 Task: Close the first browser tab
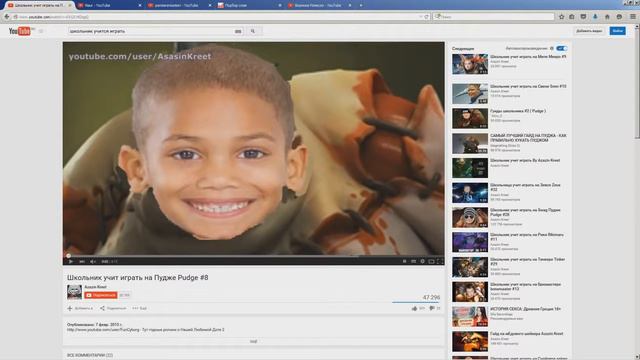(70, 5)
